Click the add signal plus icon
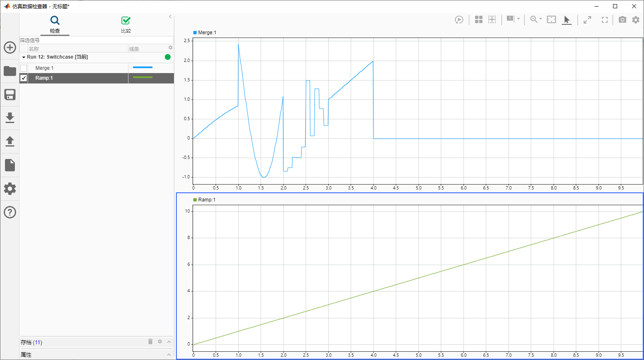 (10, 47)
